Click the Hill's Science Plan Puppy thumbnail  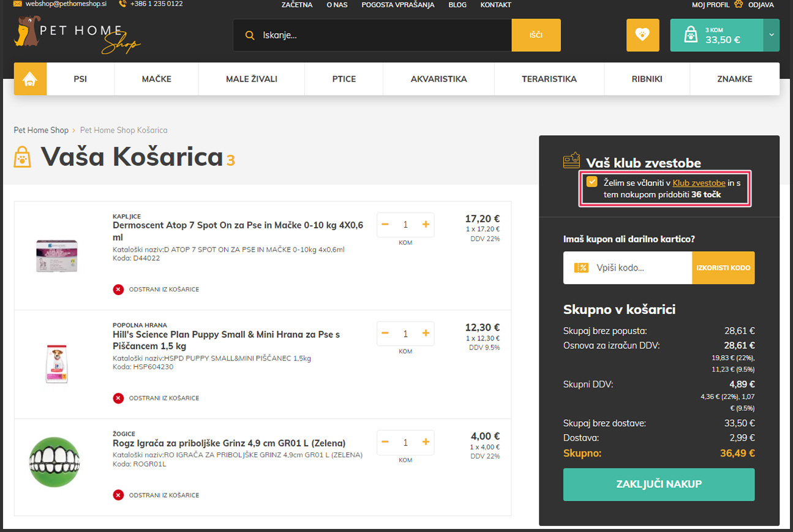pyautogui.click(x=56, y=364)
